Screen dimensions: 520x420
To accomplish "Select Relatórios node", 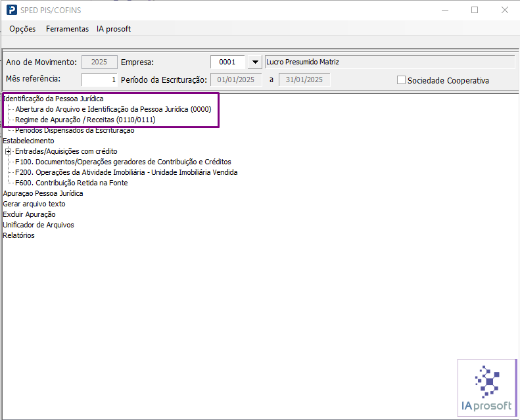I will tap(18, 235).
